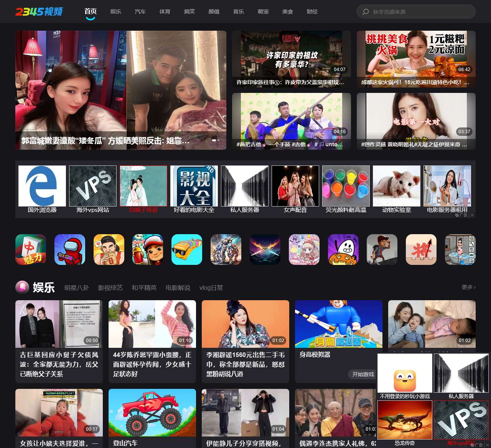This screenshot has height=448, width=491.
Task: Switch to the 财经 tab
Action: tap(312, 12)
